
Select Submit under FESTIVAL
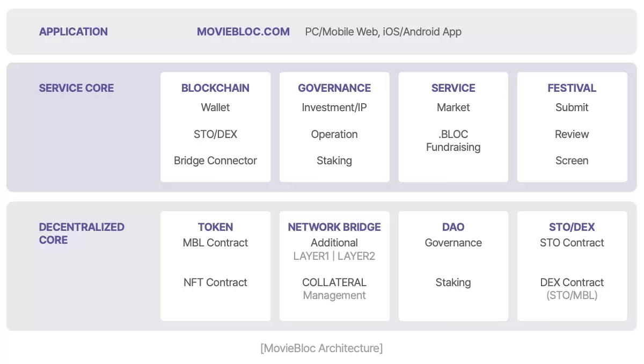(572, 107)
